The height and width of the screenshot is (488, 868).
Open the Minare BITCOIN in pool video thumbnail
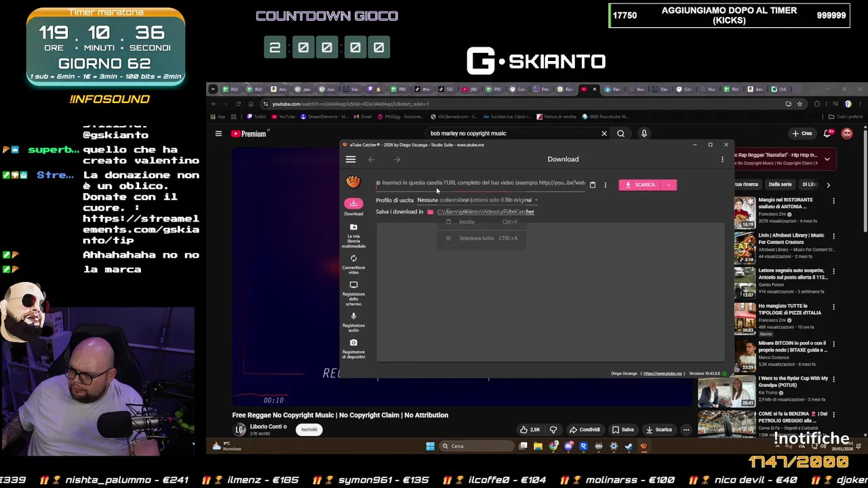(745, 355)
